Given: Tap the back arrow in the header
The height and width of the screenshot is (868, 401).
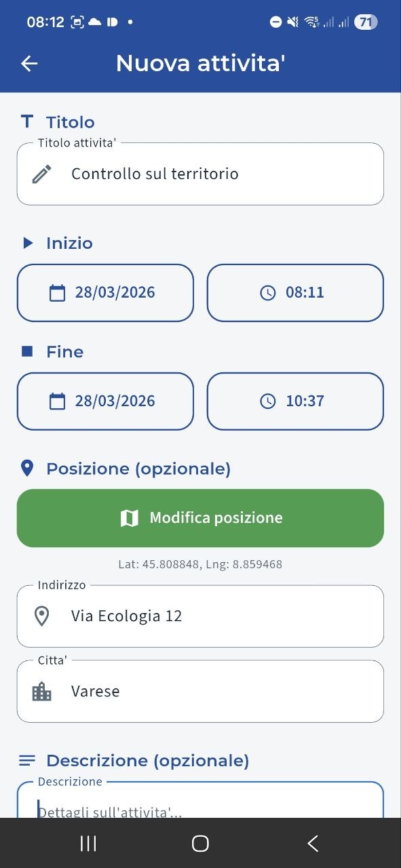Looking at the screenshot, I should pos(28,63).
